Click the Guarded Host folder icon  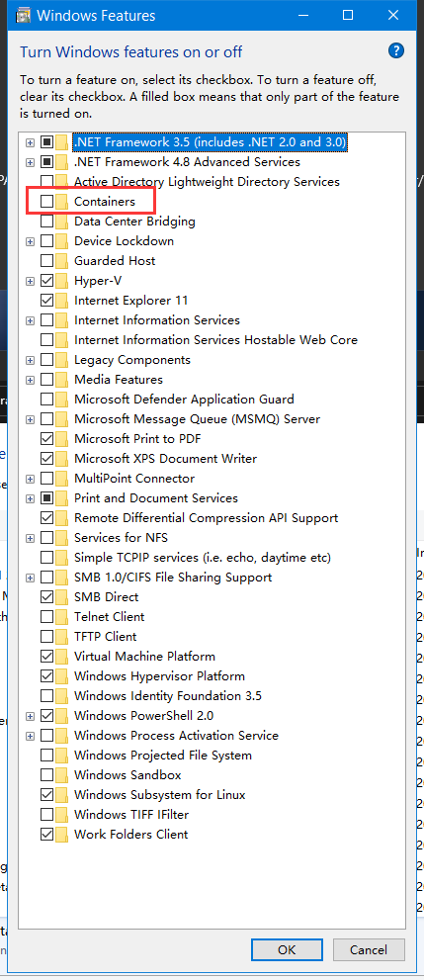pyautogui.click(x=62, y=261)
